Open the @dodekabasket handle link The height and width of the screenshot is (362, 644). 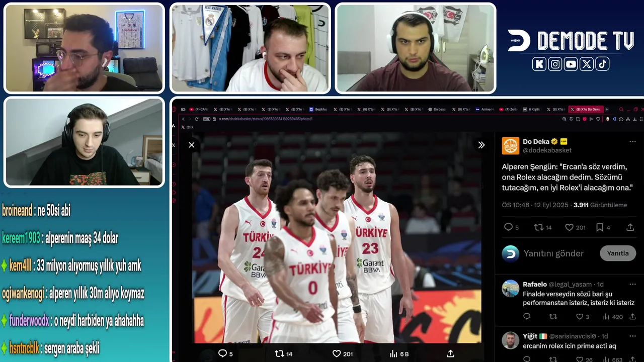[x=547, y=150]
